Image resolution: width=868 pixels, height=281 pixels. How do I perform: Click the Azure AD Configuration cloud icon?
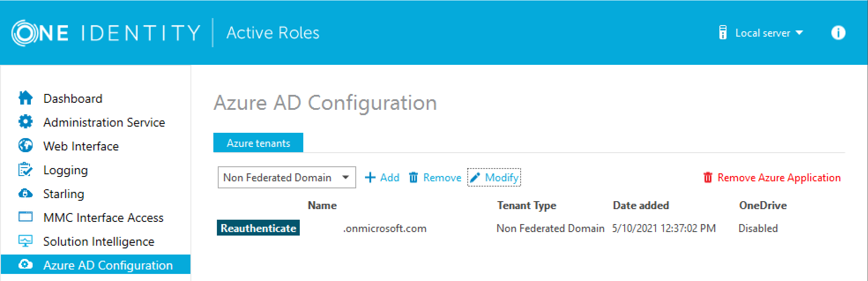(x=26, y=265)
